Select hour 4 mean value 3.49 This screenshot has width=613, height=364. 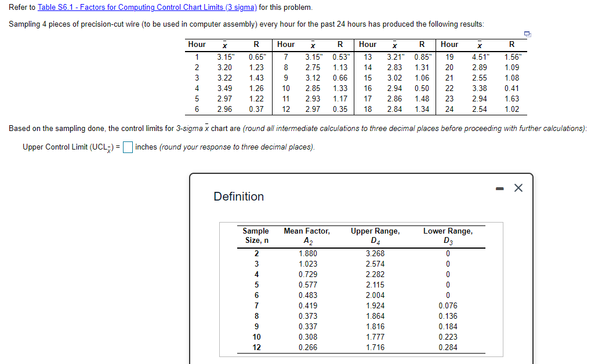(x=225, y=88)
